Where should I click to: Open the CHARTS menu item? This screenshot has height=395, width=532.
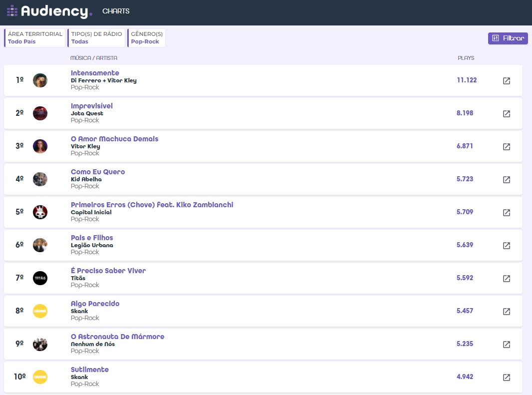pos(116,11)
